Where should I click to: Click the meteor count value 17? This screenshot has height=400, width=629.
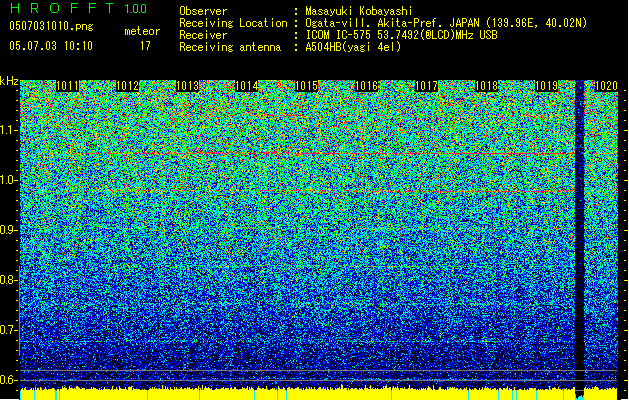145,46
